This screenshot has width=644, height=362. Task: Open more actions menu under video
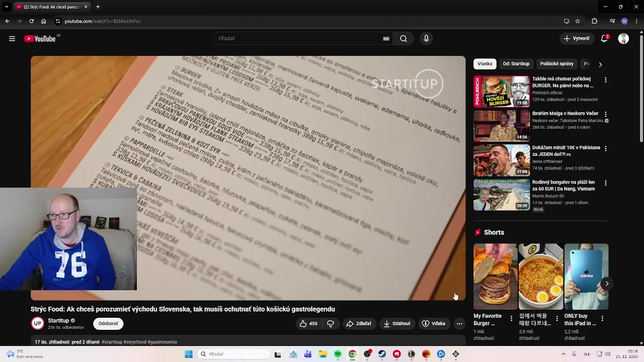pyautogui.click(x=459, y=324)
